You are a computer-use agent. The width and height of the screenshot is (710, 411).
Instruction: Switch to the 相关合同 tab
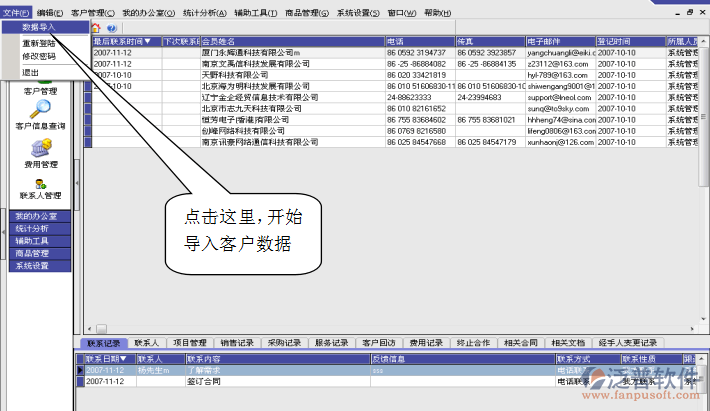(520, 343)
